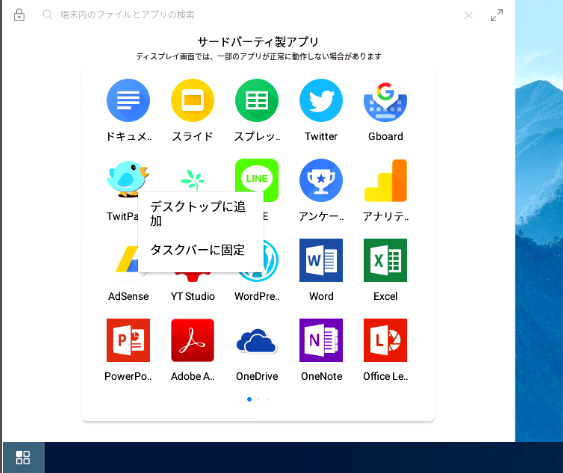Screen dimensions: 563x473
Task: Open the taskbar app grid button
Action: pyautogui.click(x=23, y=458)
